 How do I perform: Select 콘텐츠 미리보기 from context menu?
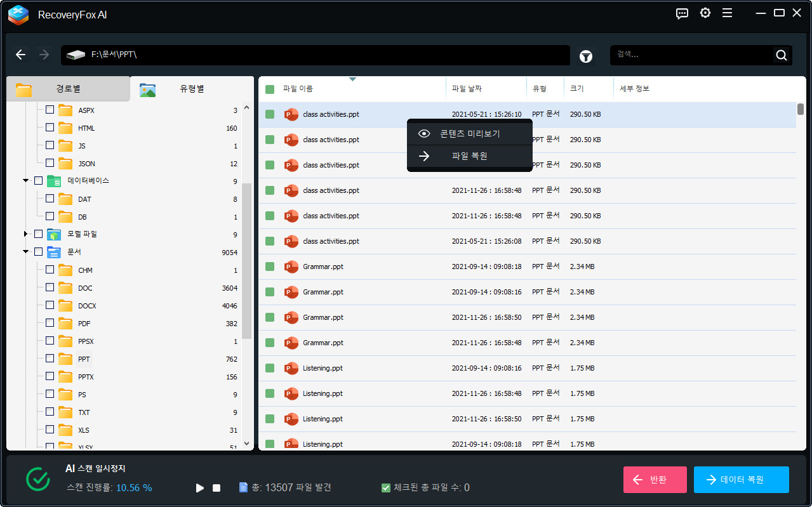point(469,134)
